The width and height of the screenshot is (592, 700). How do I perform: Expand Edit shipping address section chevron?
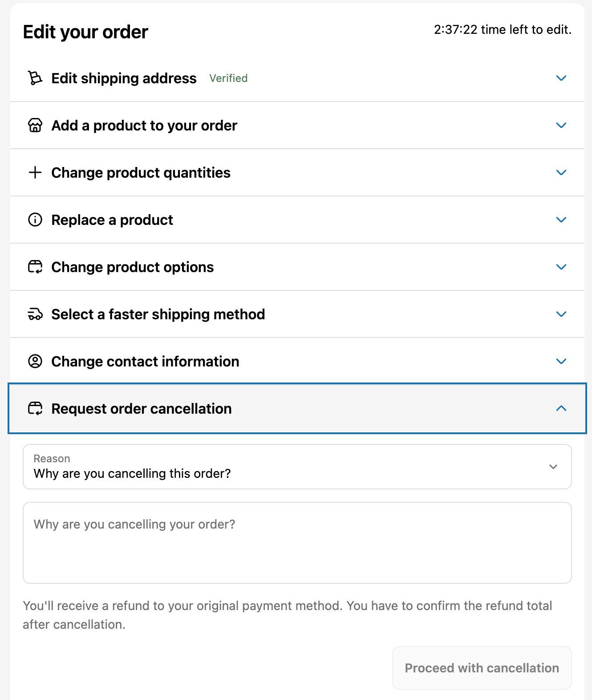pyautogui.click(x=561, y=78)
